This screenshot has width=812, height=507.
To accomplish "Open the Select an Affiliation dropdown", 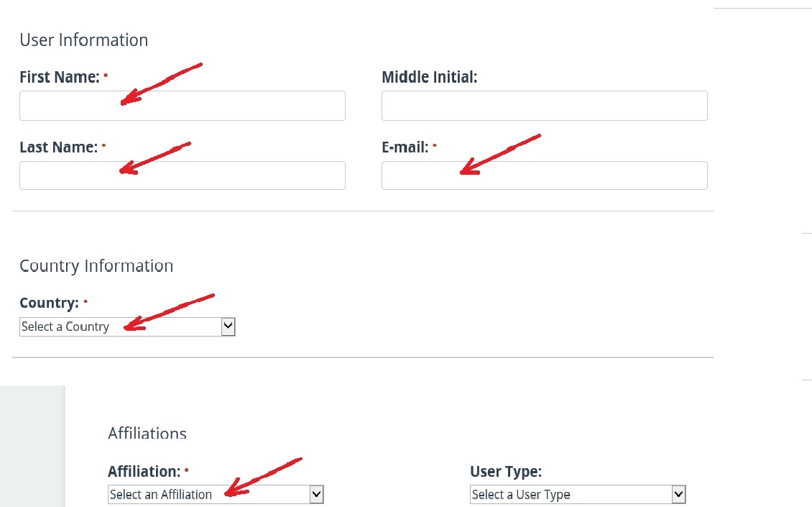I will pos(208,495).
